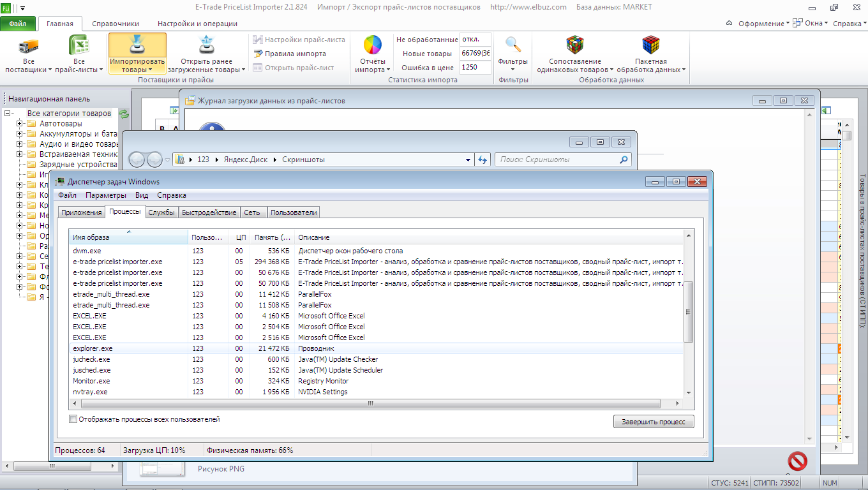
Task: Open the Оформление dropdown menu
Action: click(x=764, y=24)
